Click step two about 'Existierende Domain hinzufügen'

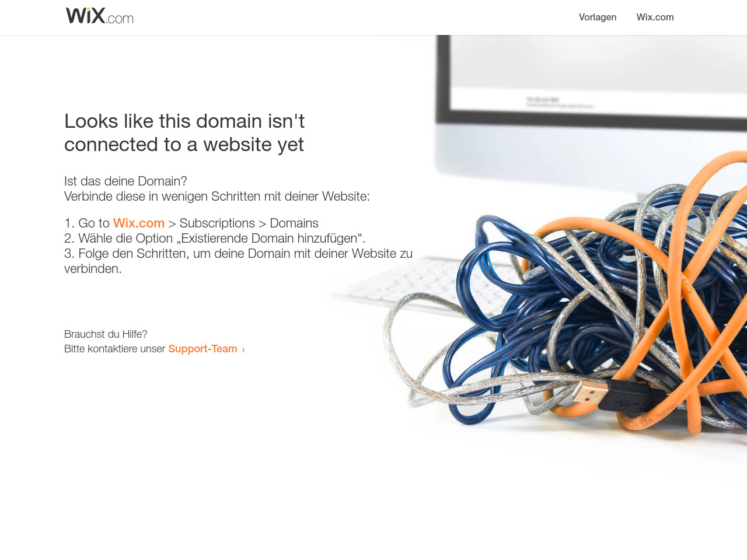point(215,239)
